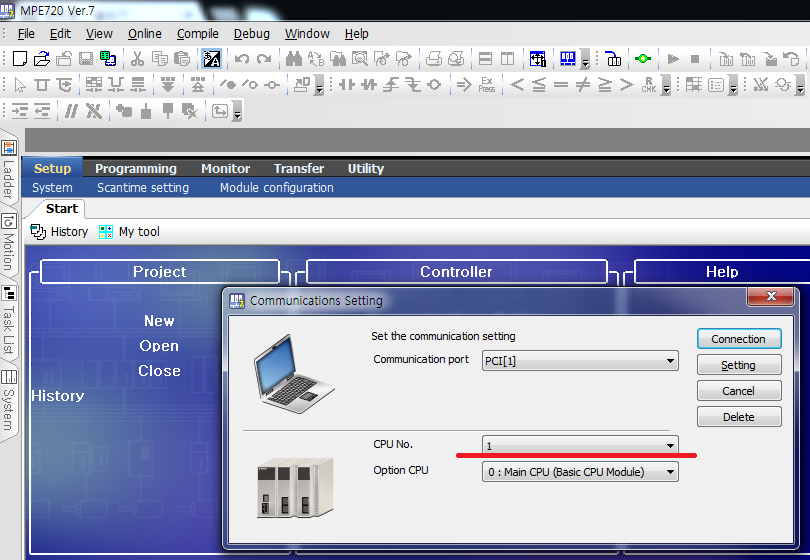Click the Stop square icon
The height and width of the screenshot is (560, 810).
(x=695, y=59)
